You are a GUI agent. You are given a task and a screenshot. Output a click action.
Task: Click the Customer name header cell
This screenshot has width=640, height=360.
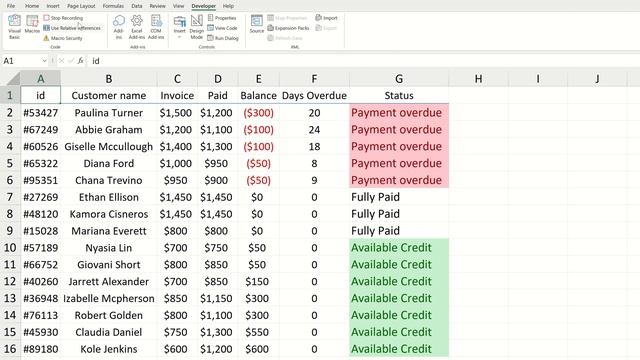point(109,96)
